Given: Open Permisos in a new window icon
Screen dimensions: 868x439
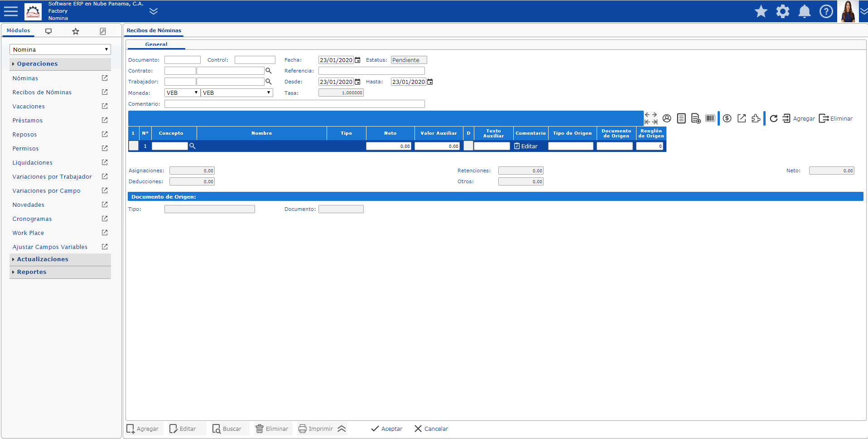Looking at the screenshot, I should (105, 148).
